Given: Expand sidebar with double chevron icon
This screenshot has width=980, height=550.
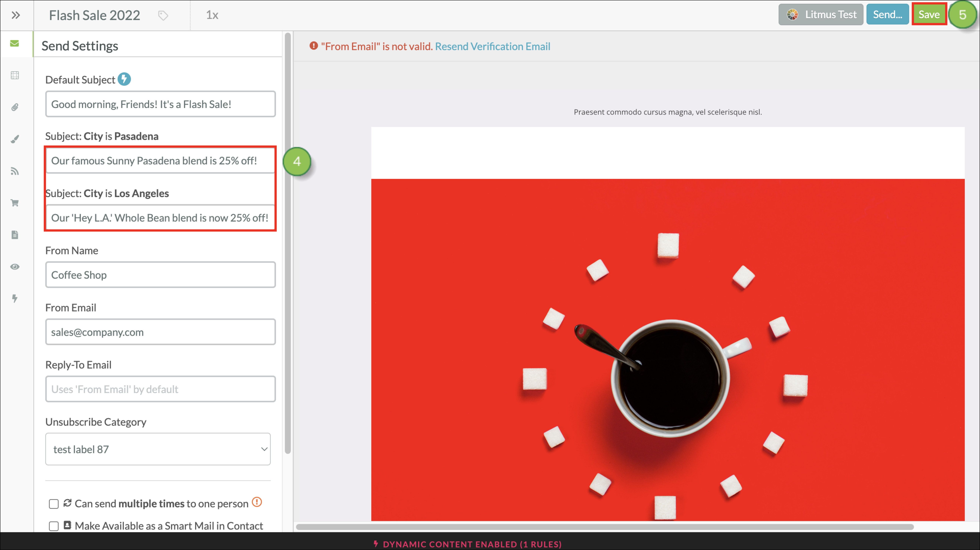Looking at the screenshot, I should pyautogui.click(x=16, y=15).
